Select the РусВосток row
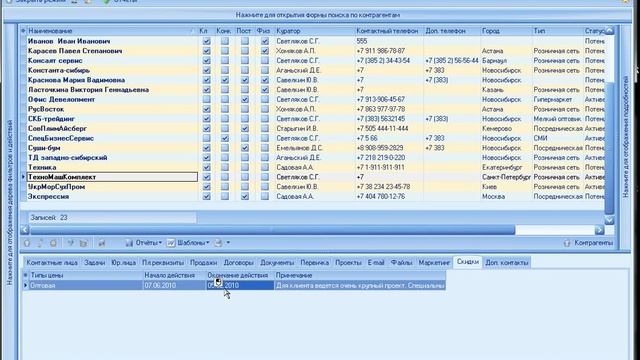This screenshot has width=640, height=360. tap(314, 109)
